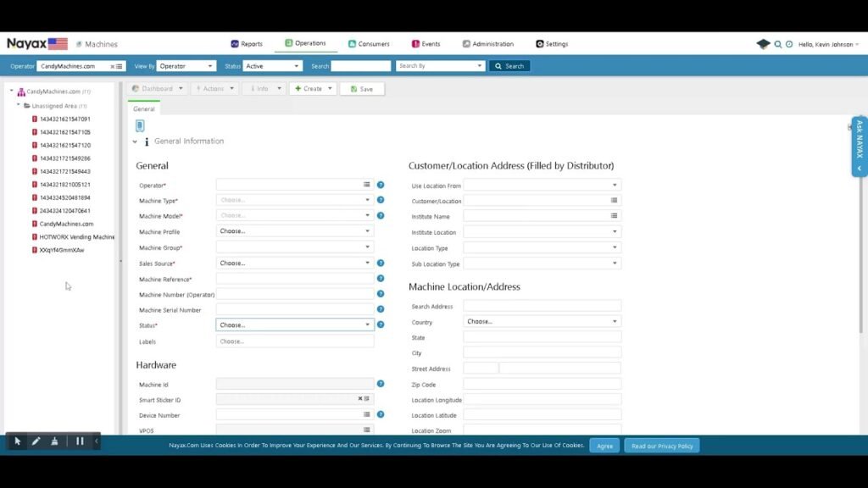Open operator list icon in the filter bar
868x488 pixels.
pos(120,66)
